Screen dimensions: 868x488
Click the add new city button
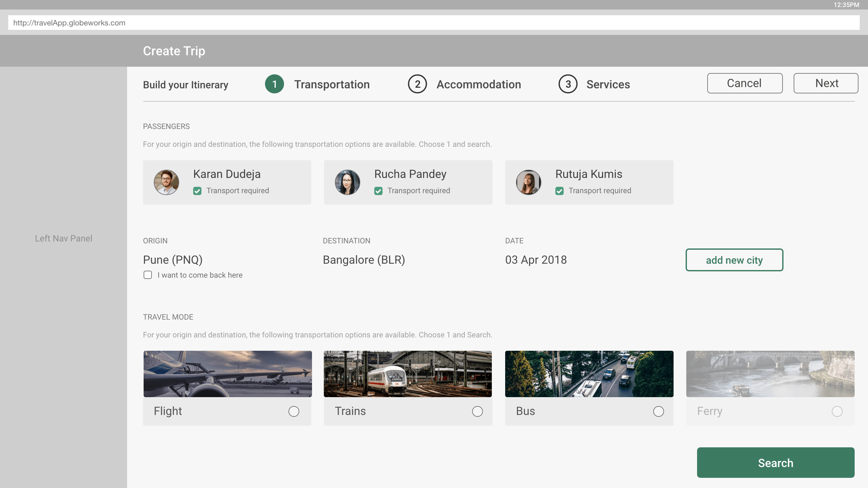point(734,260)
